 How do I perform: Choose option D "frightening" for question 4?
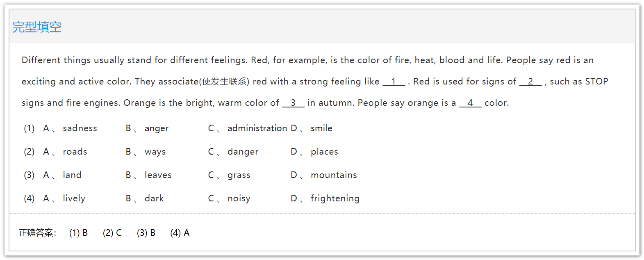[x=335, y=198]
